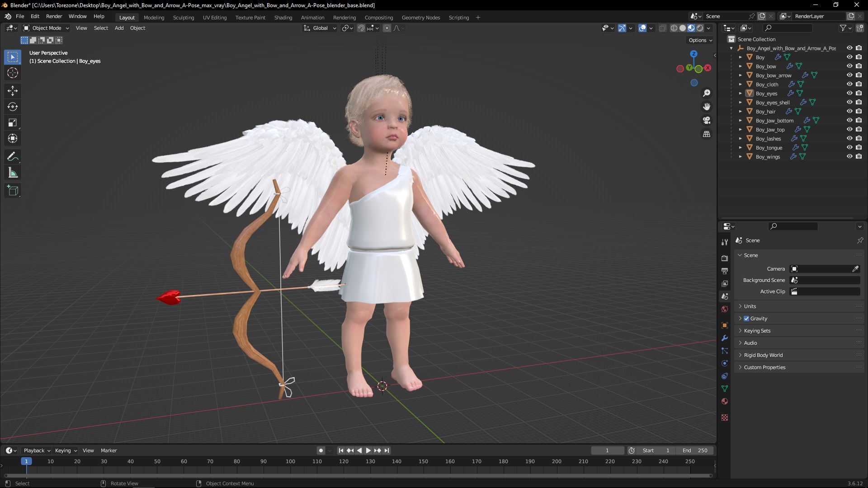Click the outliner search field
Viewport: 868px width, 488px height.
click(788, 28)
